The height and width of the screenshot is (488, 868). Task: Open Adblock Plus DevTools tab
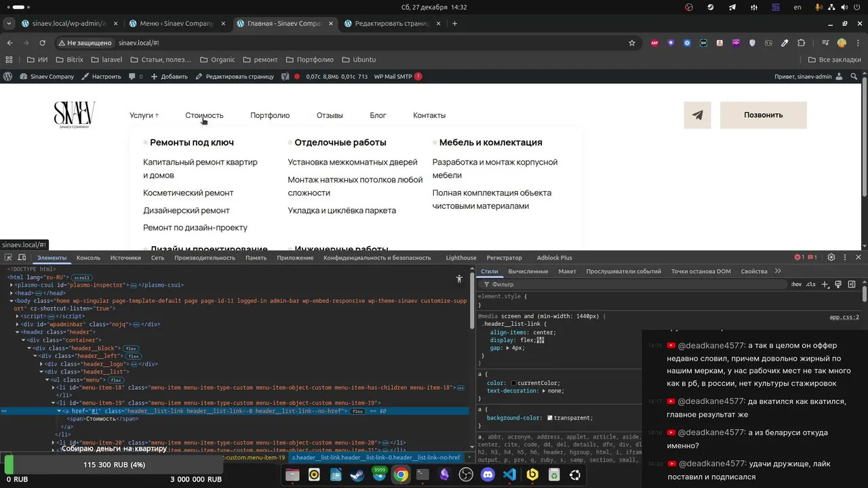[x=554, y=258]
